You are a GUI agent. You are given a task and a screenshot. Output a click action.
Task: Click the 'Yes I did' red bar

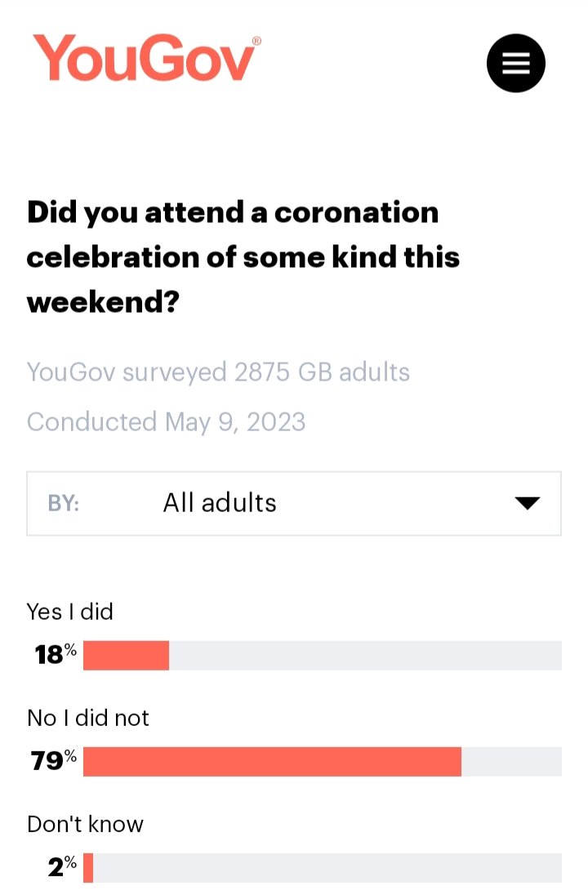tap(126, 655)
